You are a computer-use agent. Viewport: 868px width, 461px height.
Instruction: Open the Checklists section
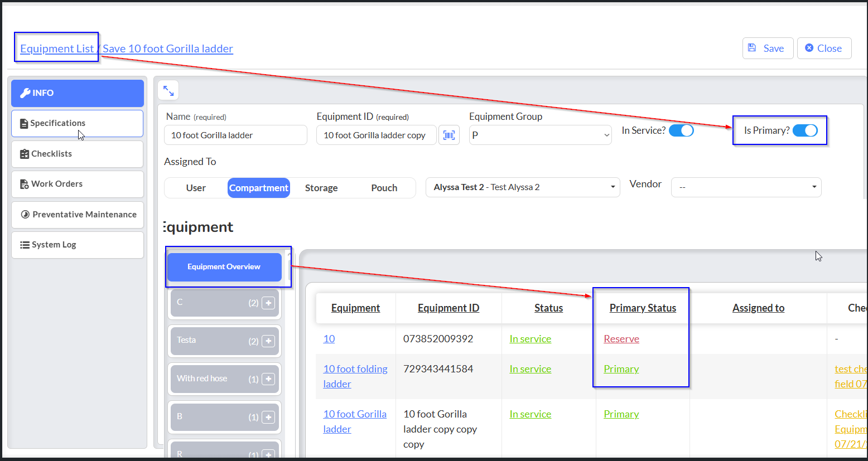pos(78,154)
